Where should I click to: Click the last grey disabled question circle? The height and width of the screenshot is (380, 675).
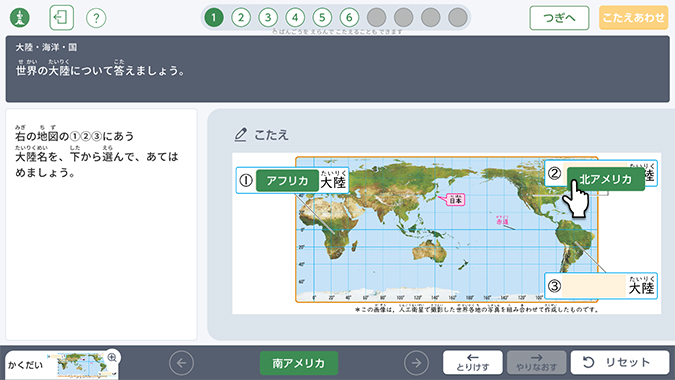(458, 18)
